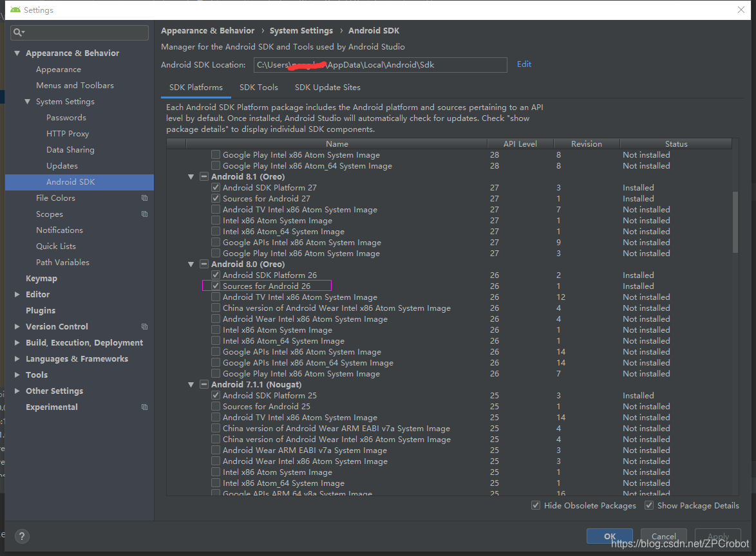Image resolution: width=756 pixels, height=556 pixels.
Task: Collapse the Android 8.0 (Oreo) group
Action: (x=191, y=264)
